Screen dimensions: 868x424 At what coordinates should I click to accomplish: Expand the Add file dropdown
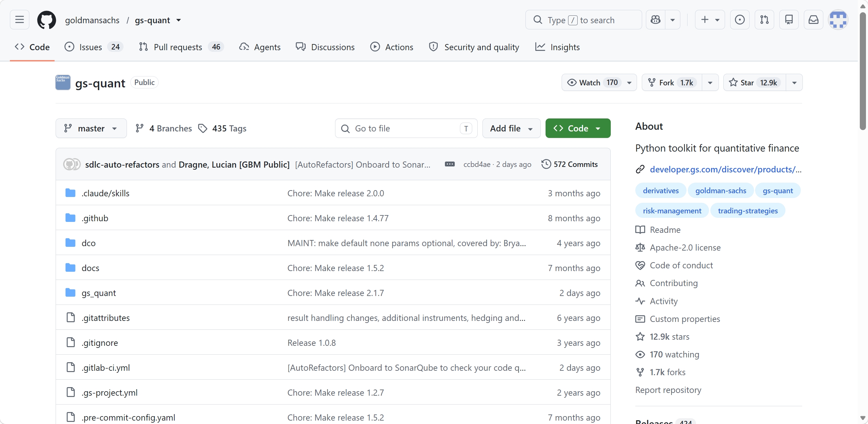pos(511,128)
